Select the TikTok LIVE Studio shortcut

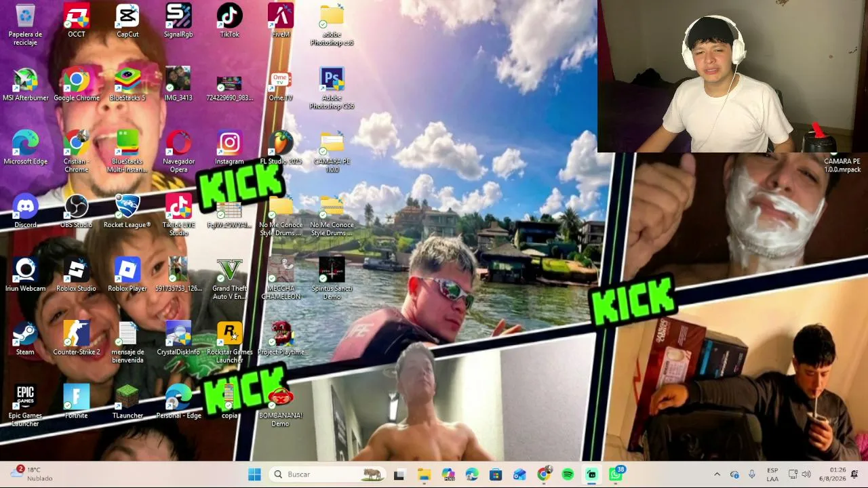[178, 216]
